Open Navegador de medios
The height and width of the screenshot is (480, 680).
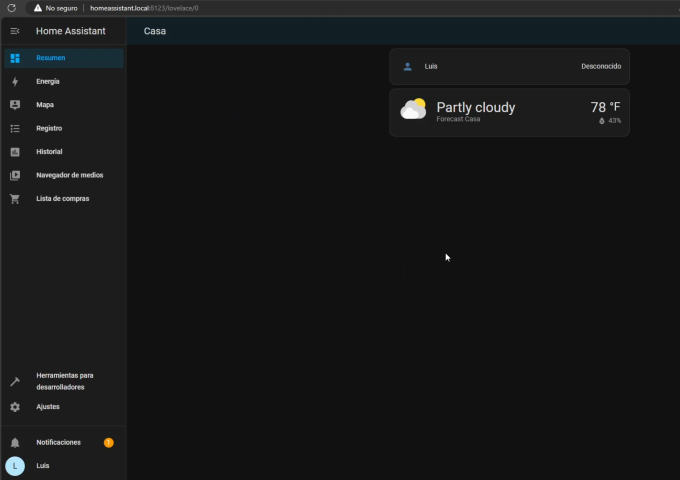(x=64, y=175)
